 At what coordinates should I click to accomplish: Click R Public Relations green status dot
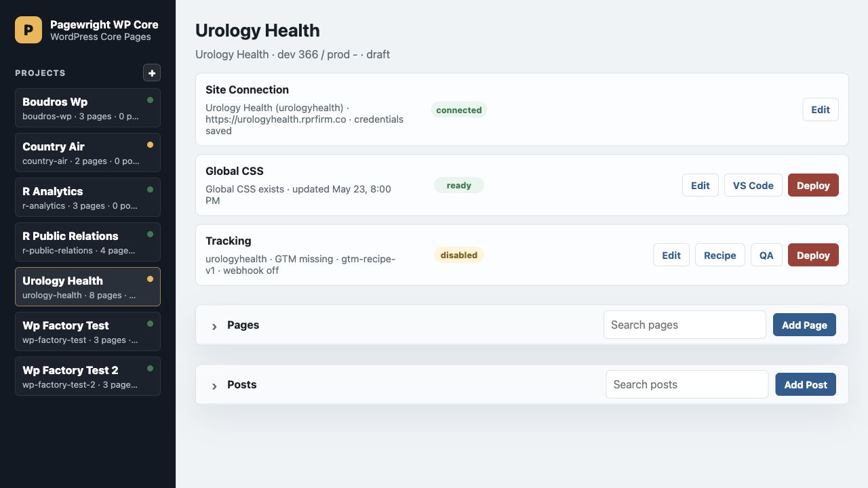pos(150,234)
